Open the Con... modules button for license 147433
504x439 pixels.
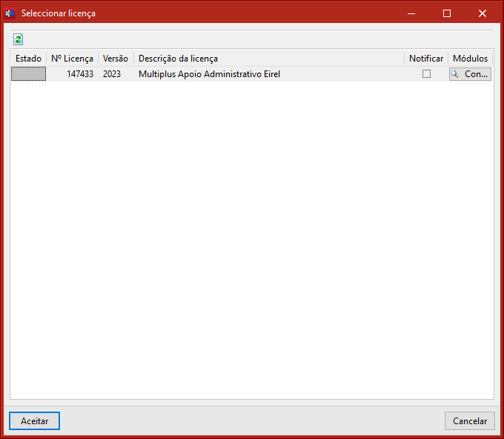[470, 74]
